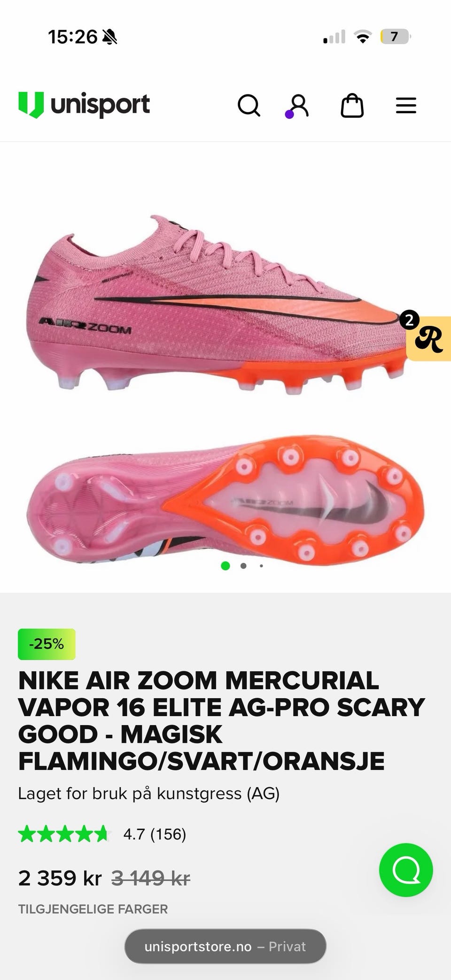Tap the -25% discount badge
The image size is (451, 980).
(x=47, y=644)
